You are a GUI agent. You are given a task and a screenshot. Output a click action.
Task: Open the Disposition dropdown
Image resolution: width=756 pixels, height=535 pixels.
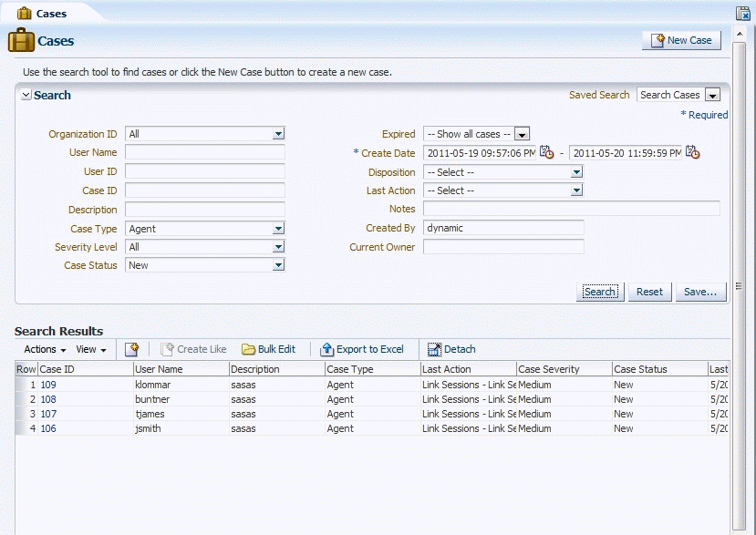click(x=576, y=172)
